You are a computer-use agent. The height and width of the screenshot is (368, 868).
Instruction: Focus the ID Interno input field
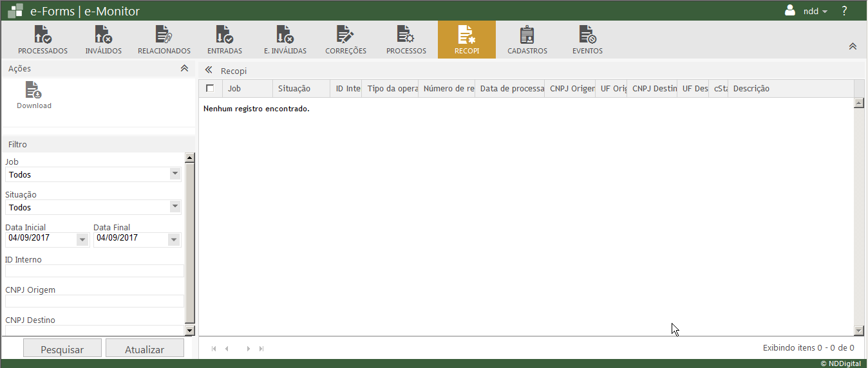95,271
